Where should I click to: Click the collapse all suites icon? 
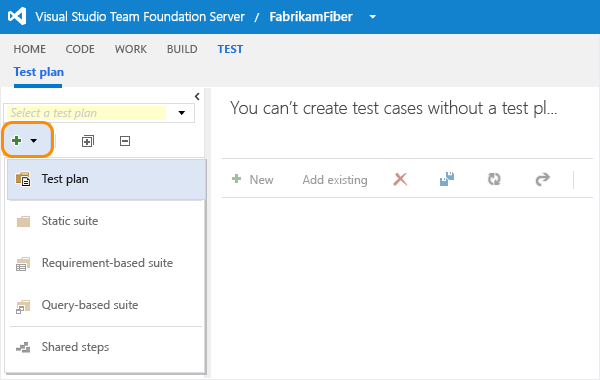(x=125, y=141)
